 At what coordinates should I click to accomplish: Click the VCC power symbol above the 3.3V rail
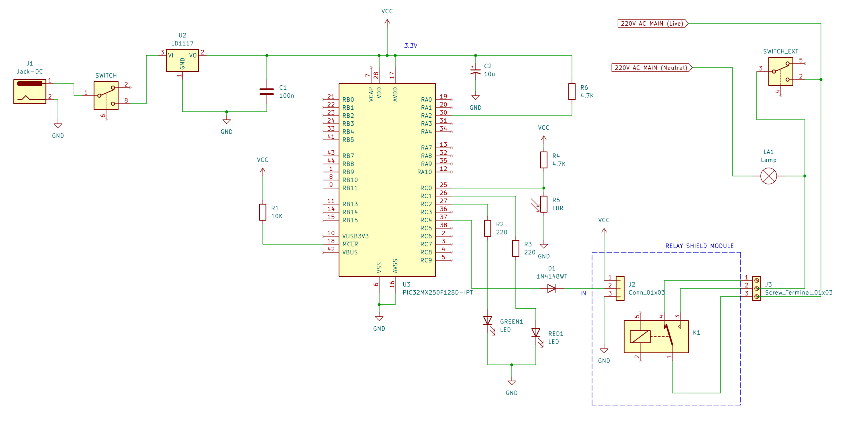tap(387, 22)
